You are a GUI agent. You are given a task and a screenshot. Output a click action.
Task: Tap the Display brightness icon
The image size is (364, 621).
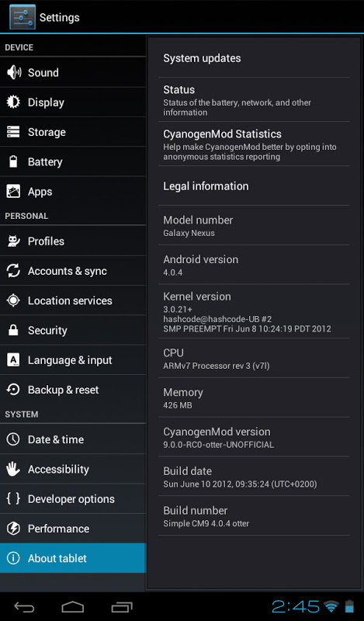pos(13,102)
